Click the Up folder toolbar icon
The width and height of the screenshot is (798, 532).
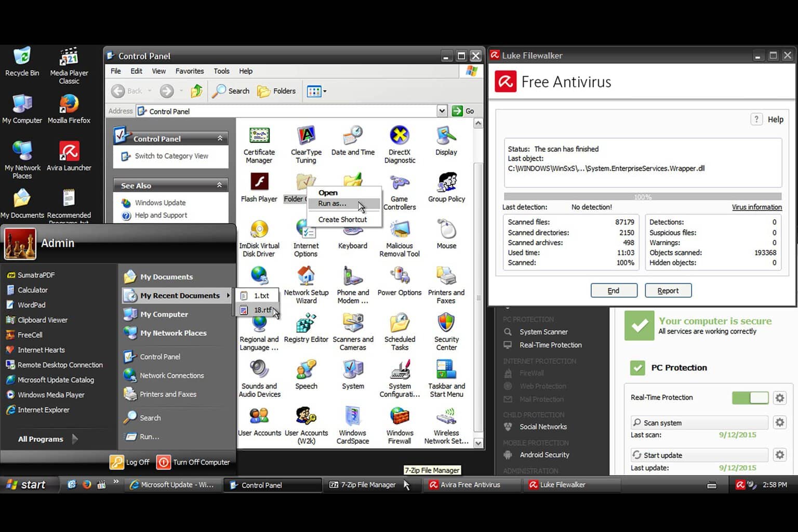coord(196,91)
